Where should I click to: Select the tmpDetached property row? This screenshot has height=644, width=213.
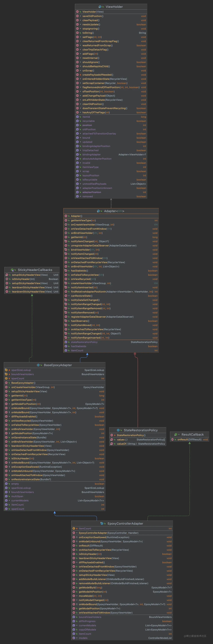click(111, 151)
